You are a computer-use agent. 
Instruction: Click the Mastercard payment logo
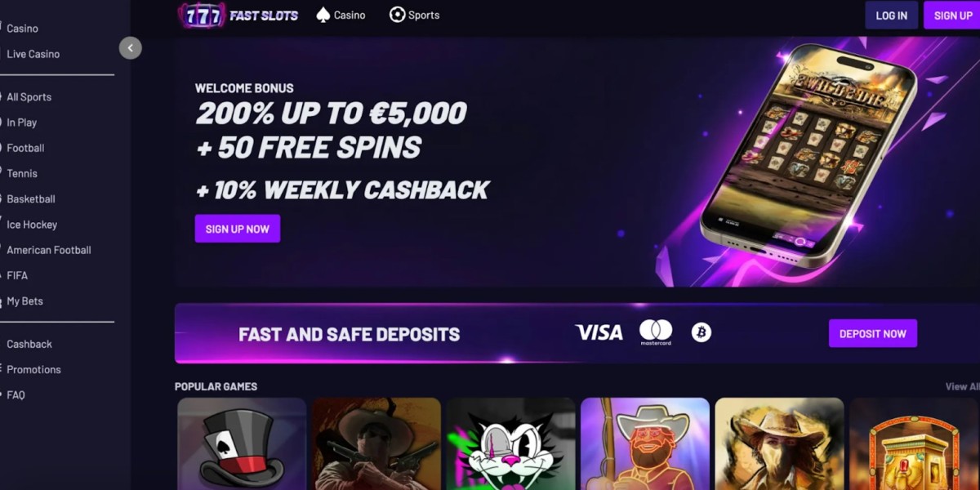coord(656,332)
